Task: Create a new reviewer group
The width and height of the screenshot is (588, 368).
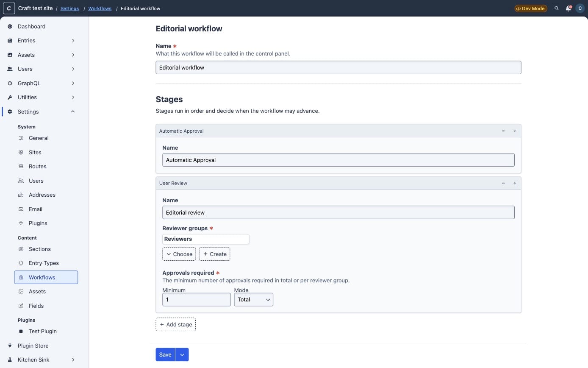Action: click(215, 254)
